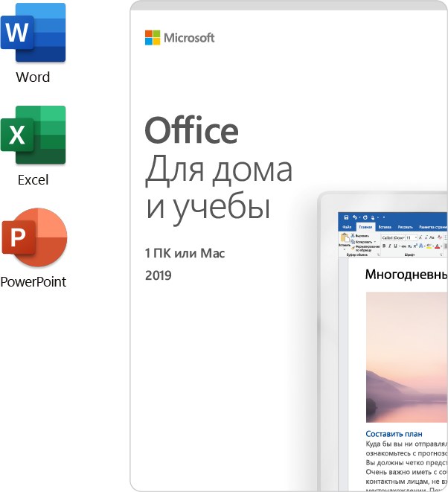Screen dimensions: 448x492
Task: Open the Copy (Копировать) dropdown arrow
Action: [x=375, y=242]
